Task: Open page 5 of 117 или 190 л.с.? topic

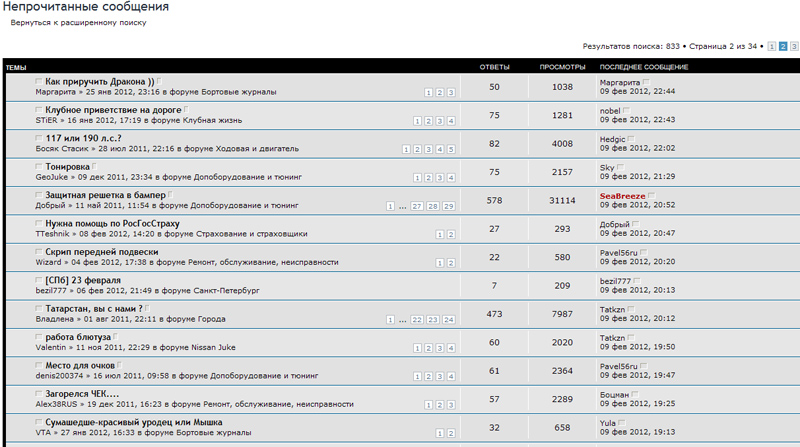Action: tap(451, 150)
